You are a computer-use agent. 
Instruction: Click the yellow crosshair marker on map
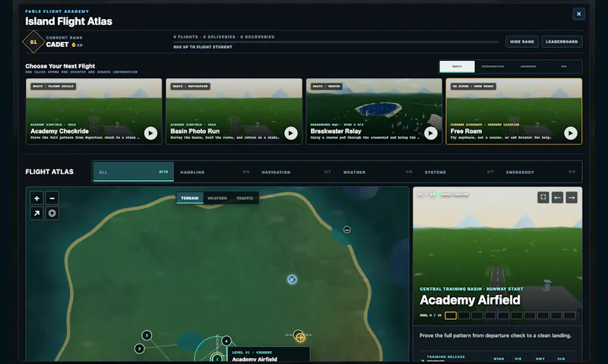click(300, 337)
